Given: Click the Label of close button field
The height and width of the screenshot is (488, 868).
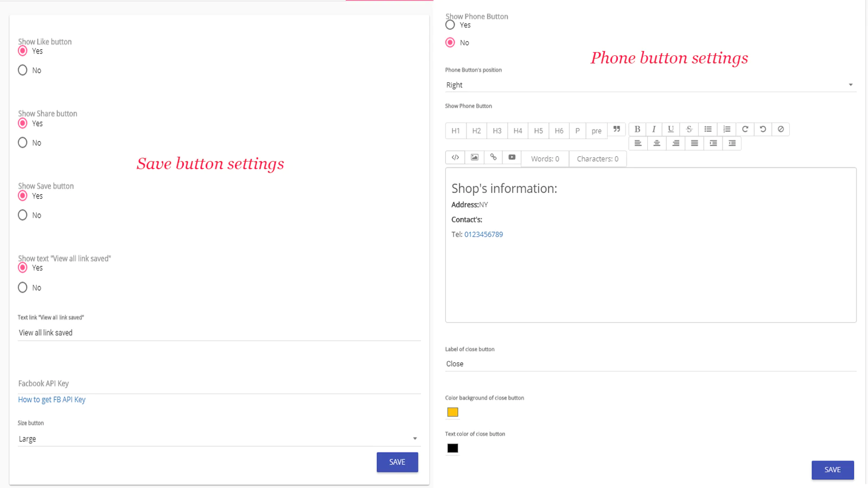Looking at the screenshot, I should 650,364.
